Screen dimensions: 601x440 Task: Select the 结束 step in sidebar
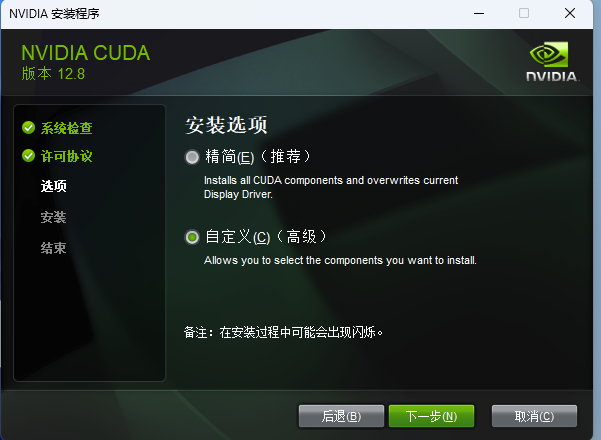pyautogui.click(x=54, y=248)
